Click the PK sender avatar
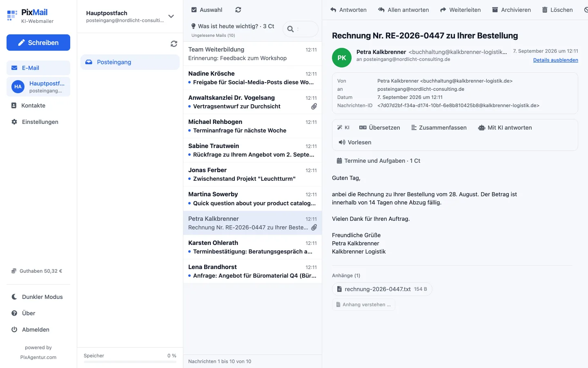Viewport: 588px width, 368px height. (342, 58)
